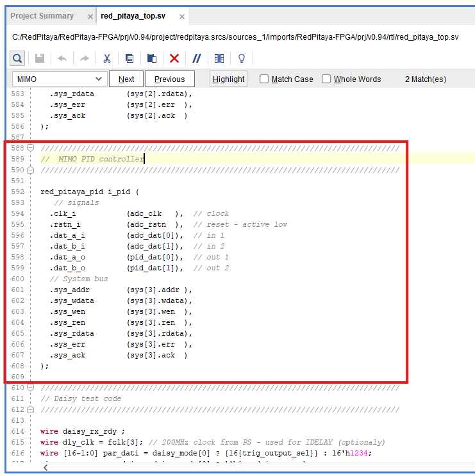Image resolution: width=475 pixels, height=476 pixels.
Task: Click the Save file floppy icon
Action: (40, 58)
